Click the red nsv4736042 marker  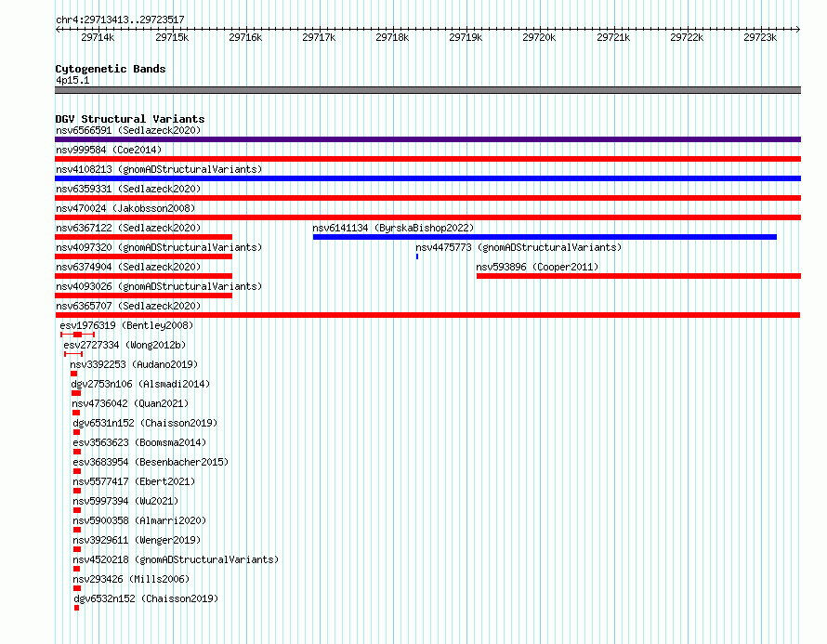coord(76,413)
